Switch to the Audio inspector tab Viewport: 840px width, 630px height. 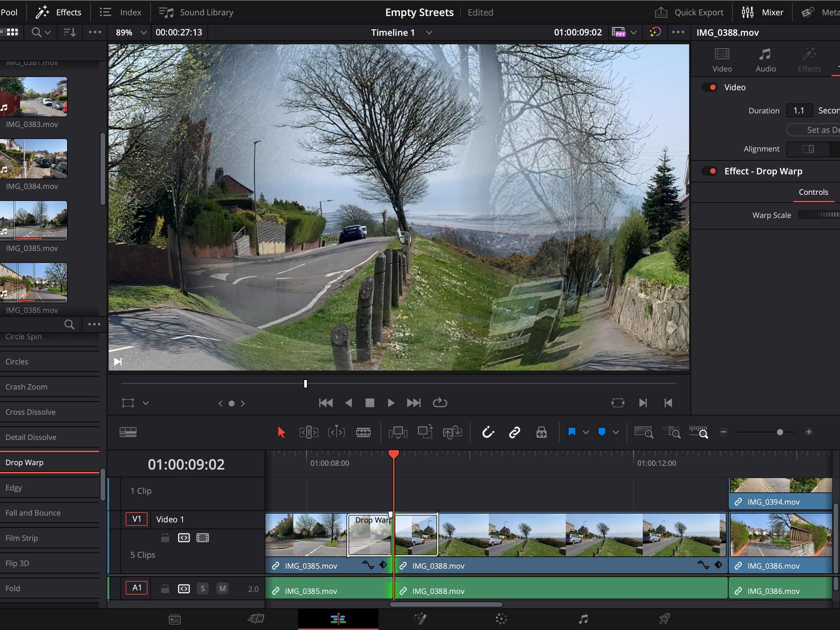pyautogui.click(x=765, y=60)
